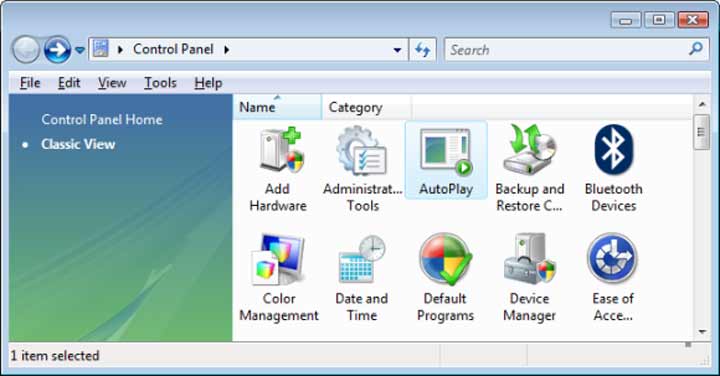
Task: Open the Date and Time icon
Action: coord(362,277)
